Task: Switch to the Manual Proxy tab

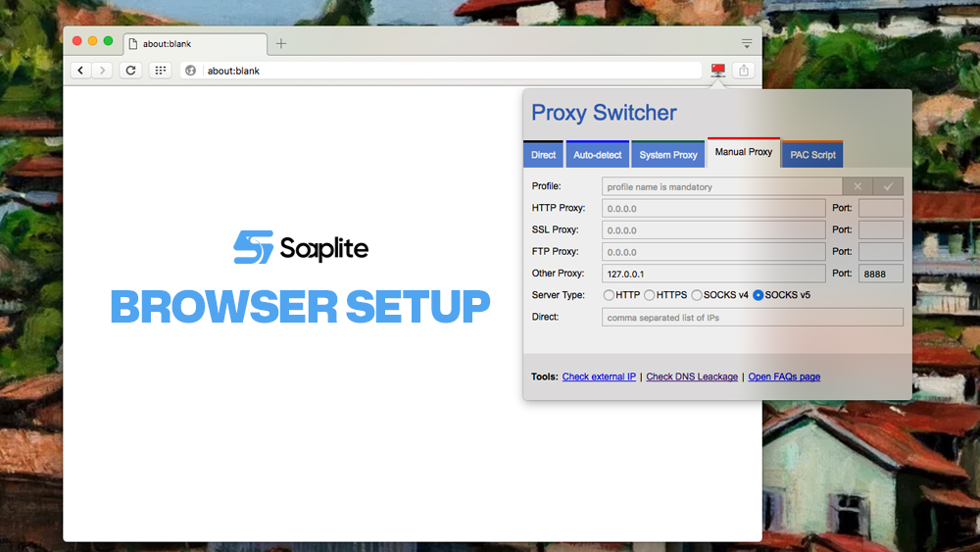Action: (744, 152)
